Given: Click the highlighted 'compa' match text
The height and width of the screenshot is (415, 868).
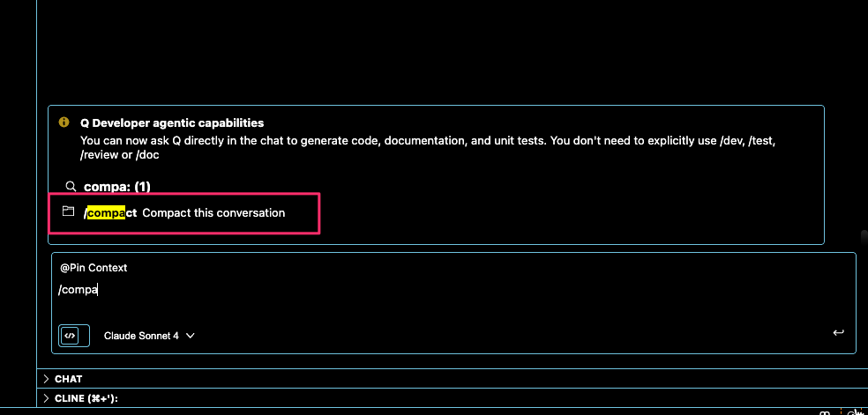Looking at the screenshot, I should point(107,212).
